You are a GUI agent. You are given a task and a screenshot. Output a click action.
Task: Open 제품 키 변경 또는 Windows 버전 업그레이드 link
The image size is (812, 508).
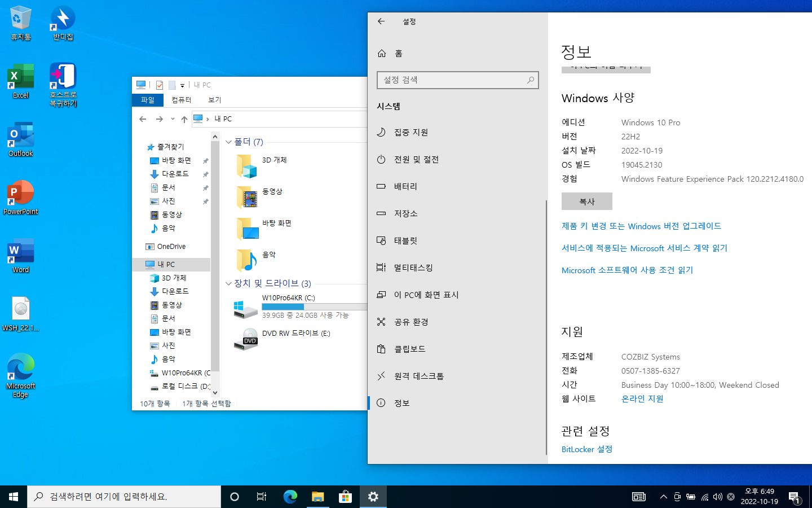(641, 226)
